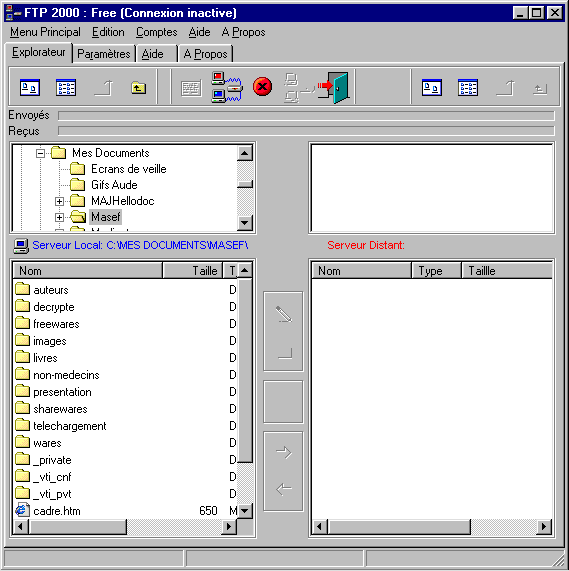Collapse the Mes Documents tree node
Screen dimensions: 569x571
click(x=40, y=153)
